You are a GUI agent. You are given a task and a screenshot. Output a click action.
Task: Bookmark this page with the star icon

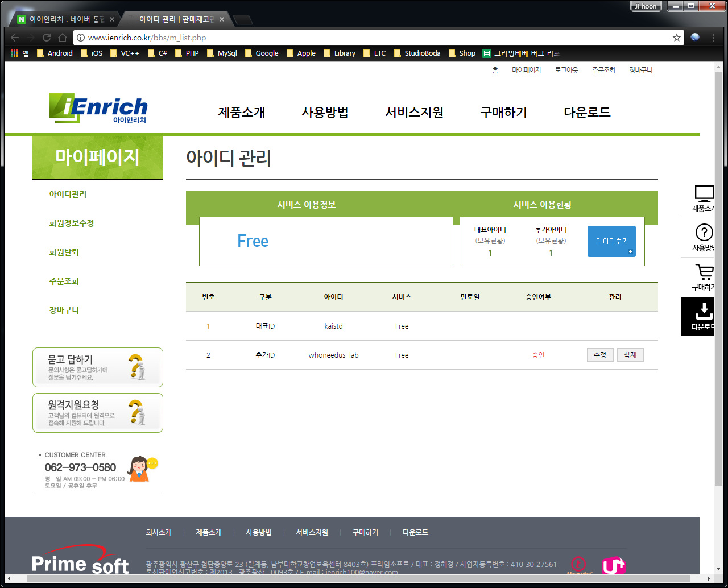click(x=676, y=38)
